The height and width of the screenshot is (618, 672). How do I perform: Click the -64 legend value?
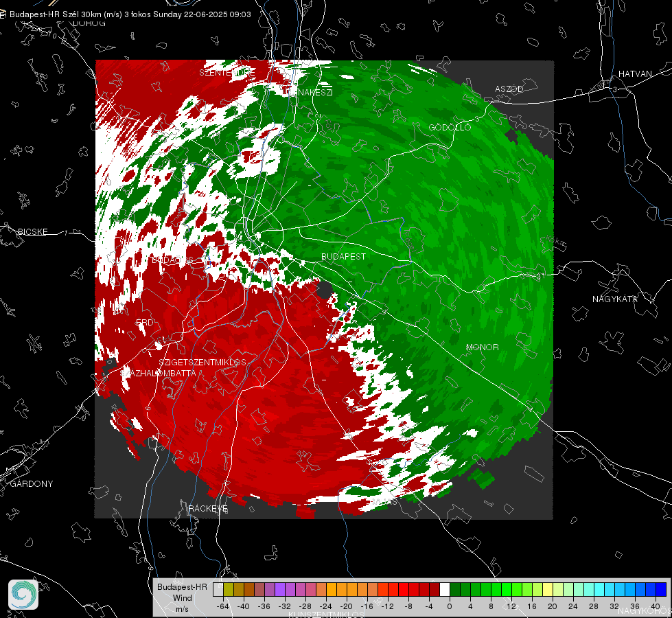pos(223,606)
